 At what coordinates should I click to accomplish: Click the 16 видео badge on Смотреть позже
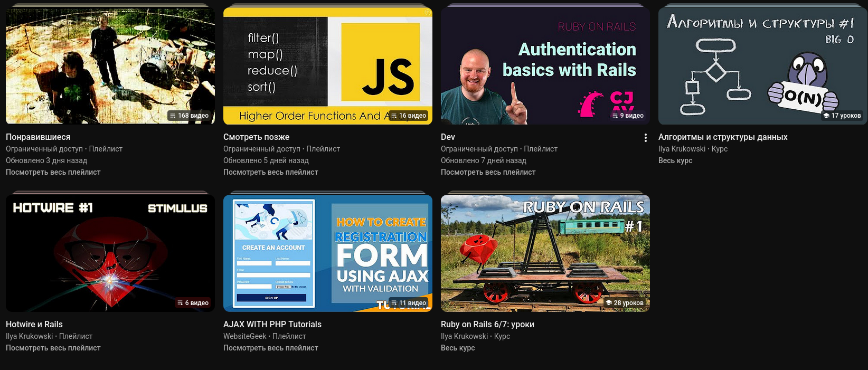coord(409,116)
